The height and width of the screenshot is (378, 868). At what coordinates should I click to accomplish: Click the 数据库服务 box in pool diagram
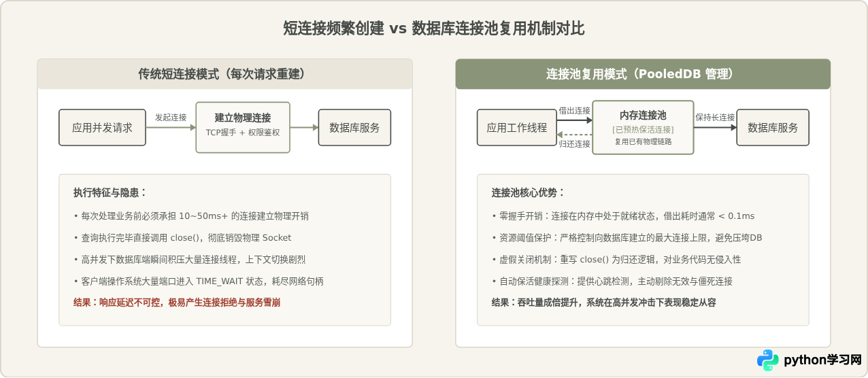773,127
